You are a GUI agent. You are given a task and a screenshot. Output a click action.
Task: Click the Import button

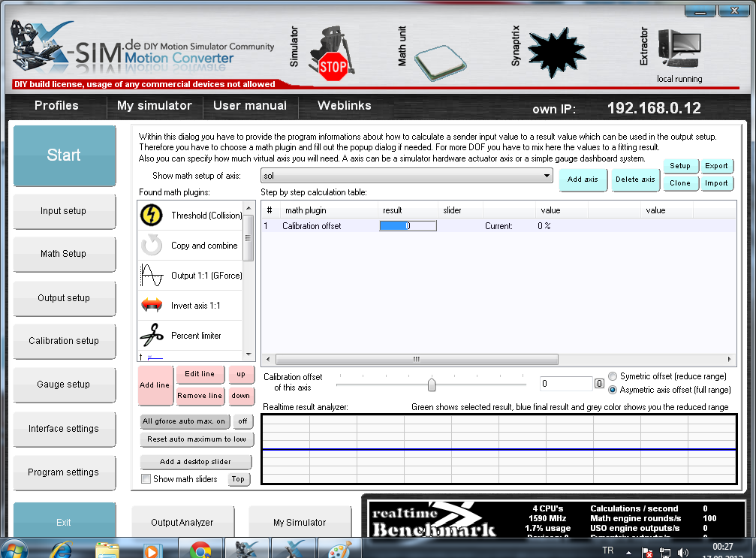coord(716,183)
